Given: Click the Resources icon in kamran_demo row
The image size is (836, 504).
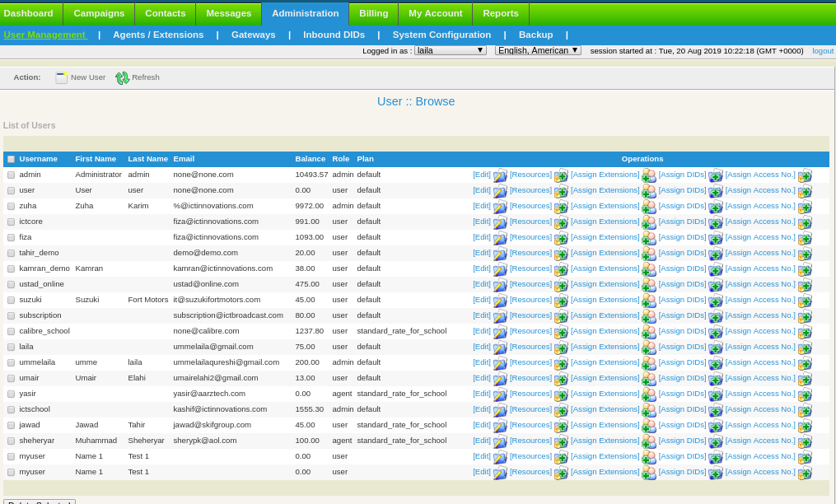Looking at the screenshot, I should pyautogui.click(x=561, y=269).
